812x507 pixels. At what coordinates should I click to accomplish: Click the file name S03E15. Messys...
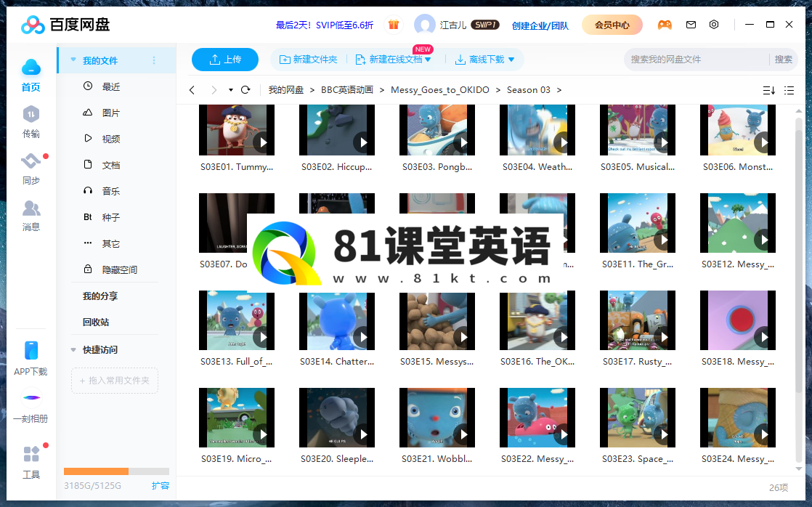tap(437, 362)
